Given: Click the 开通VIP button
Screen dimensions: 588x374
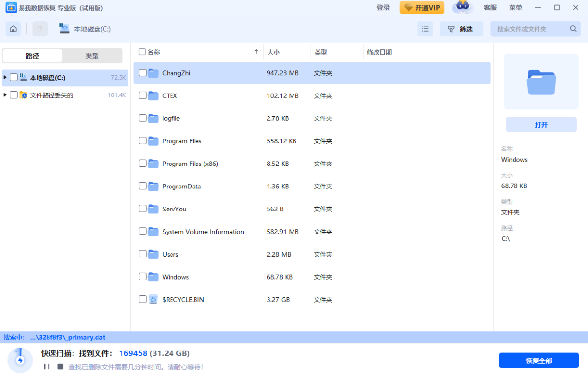Looking at the screenshot, I should (422, 7).
